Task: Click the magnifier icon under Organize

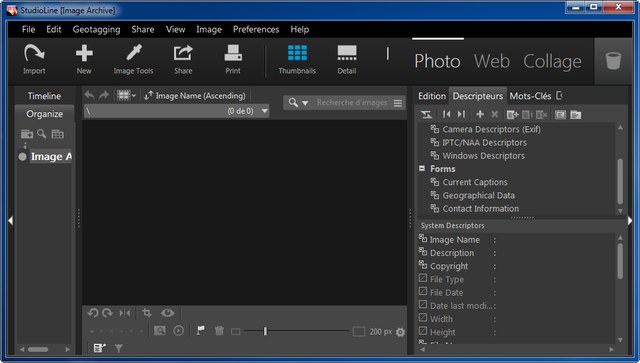Action: 42,134
